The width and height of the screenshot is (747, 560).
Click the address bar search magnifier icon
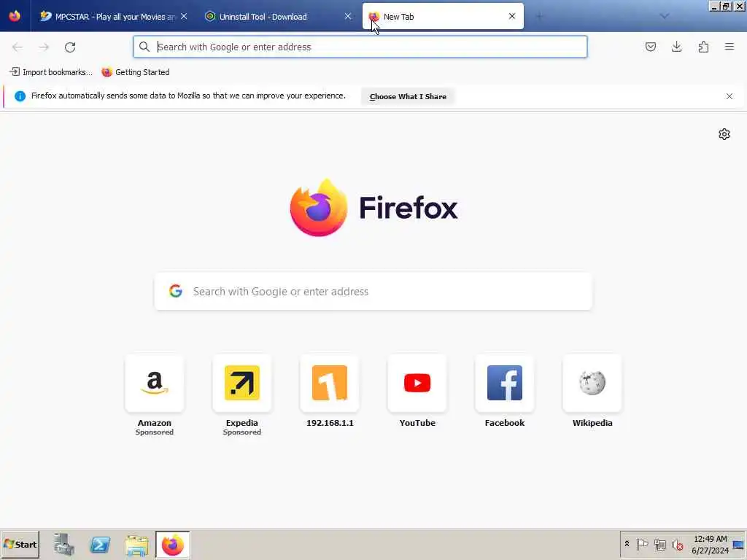click(144, 47)
